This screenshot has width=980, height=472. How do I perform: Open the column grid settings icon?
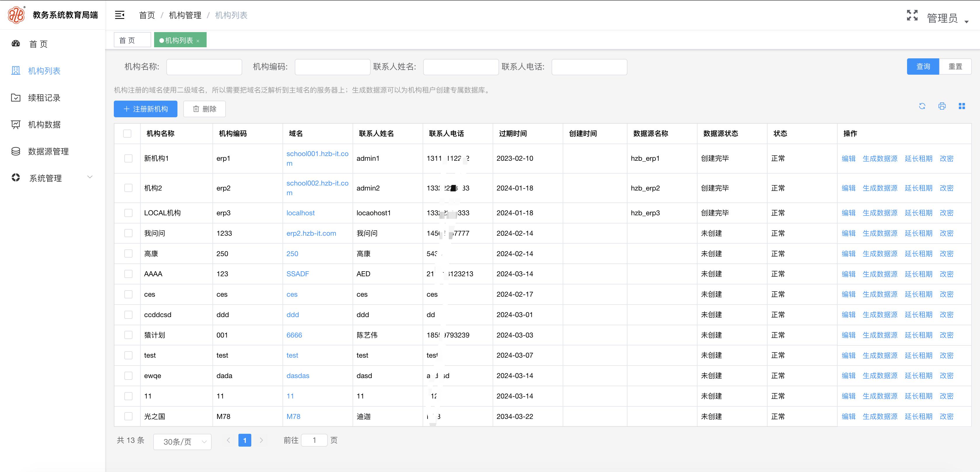[962, 106]
